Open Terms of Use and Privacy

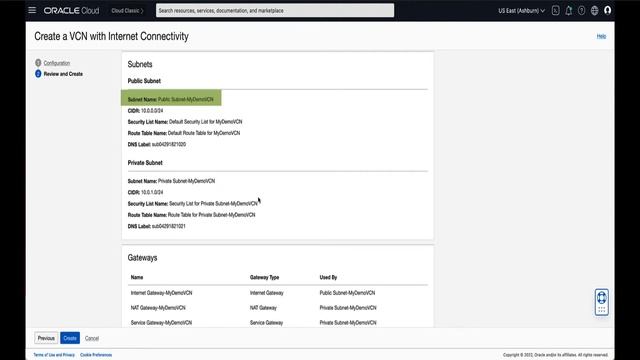tap(54, 355)
